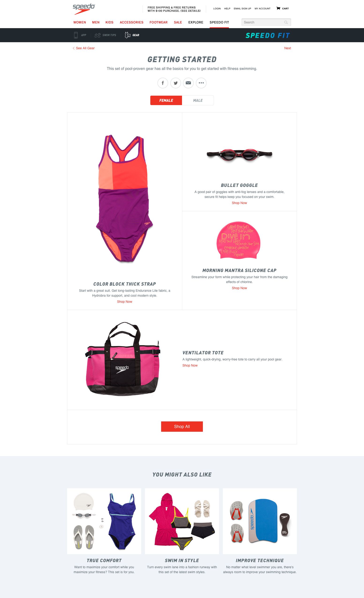This screenshot has width=364, height=598.
Task: Select the Gear swimsuit icon
Action: 127,35
